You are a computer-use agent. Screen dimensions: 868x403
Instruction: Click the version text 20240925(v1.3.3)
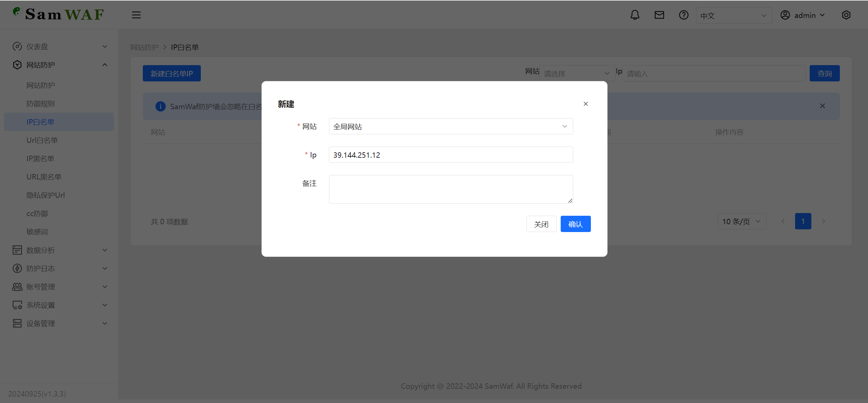37,394
